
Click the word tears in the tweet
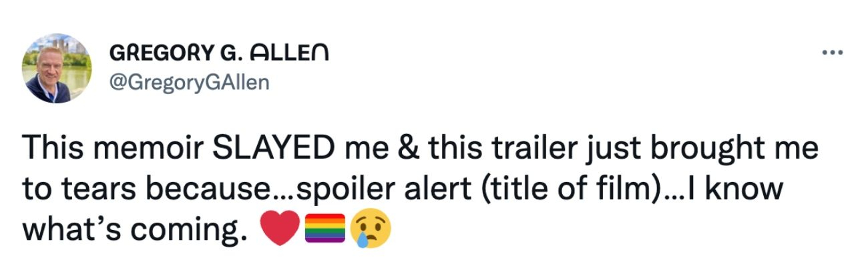[x=99, y=188]
